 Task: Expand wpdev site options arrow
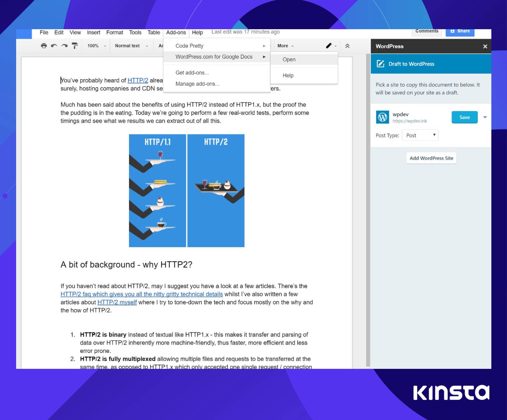tap(485, 117)
